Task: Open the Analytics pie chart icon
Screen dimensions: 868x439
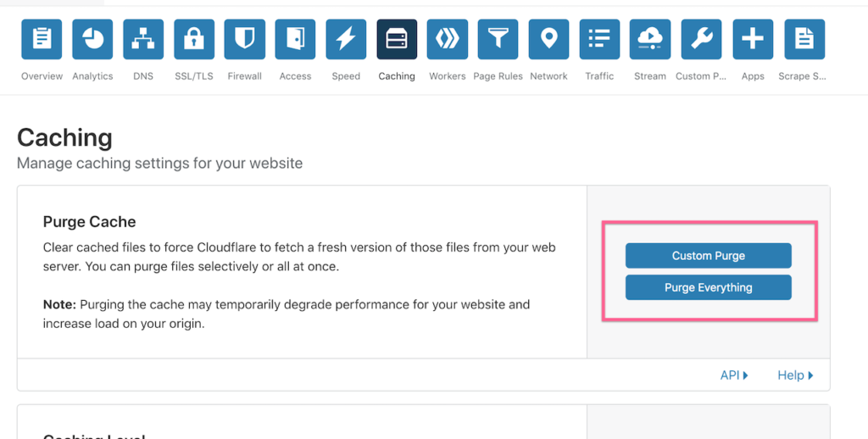Action: [92, 39]
